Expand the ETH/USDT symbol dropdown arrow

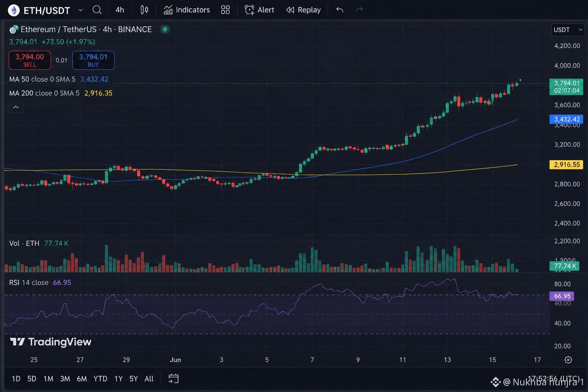80,10
